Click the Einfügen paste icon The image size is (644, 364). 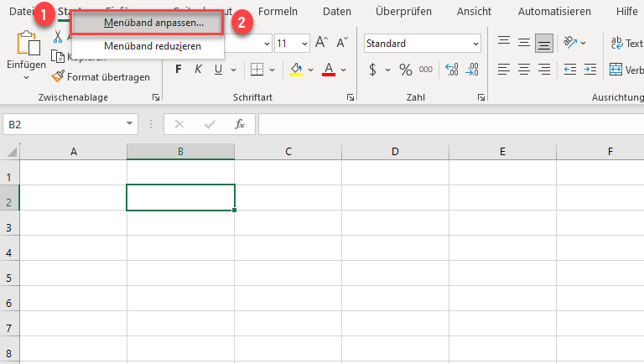point(28,43)
